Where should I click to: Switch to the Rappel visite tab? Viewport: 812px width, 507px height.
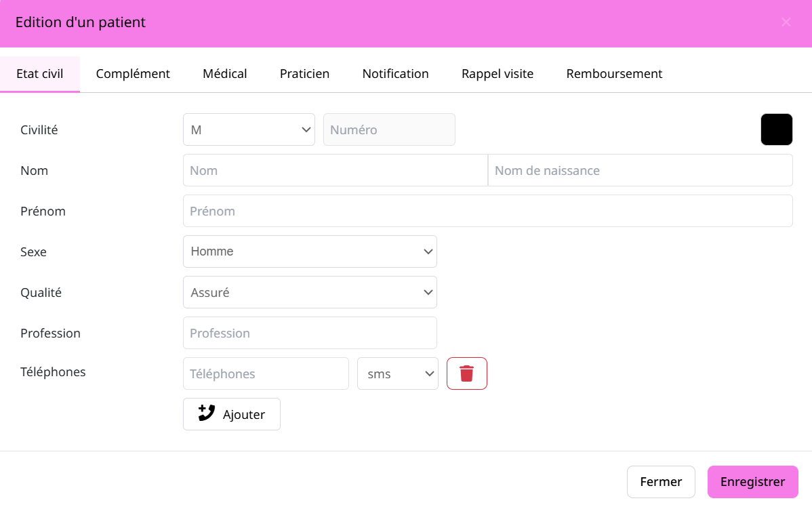pos(497,74)
